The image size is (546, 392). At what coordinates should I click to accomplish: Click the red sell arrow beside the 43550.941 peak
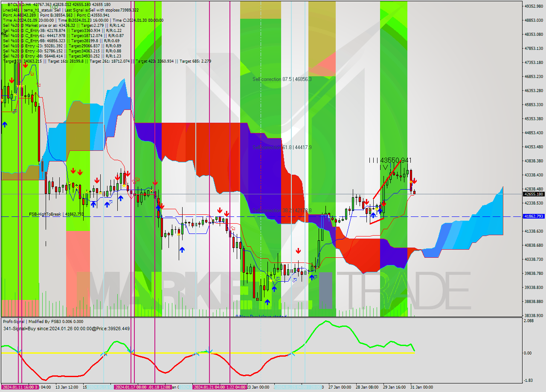(x=414, y=181)
